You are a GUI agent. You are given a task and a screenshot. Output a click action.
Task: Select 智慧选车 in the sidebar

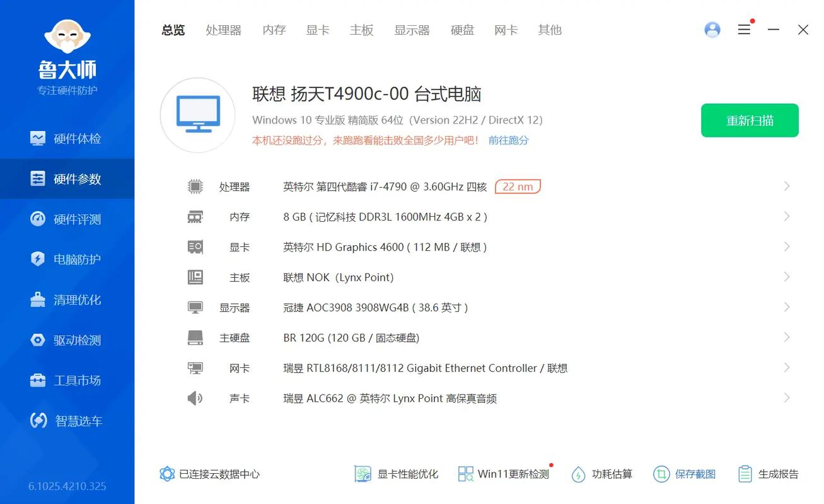(x=67, y=420)
